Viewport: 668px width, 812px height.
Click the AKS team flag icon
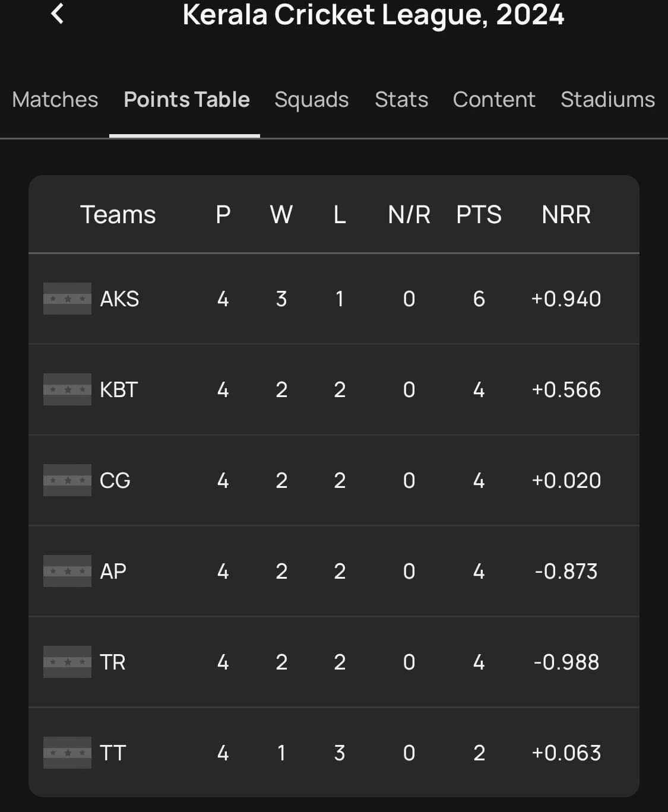[x=67, y=299]
